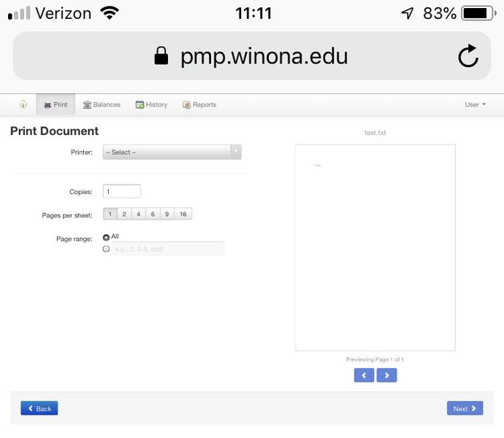Open the Reports tab
504x438 pixels.
pos(199,104)
